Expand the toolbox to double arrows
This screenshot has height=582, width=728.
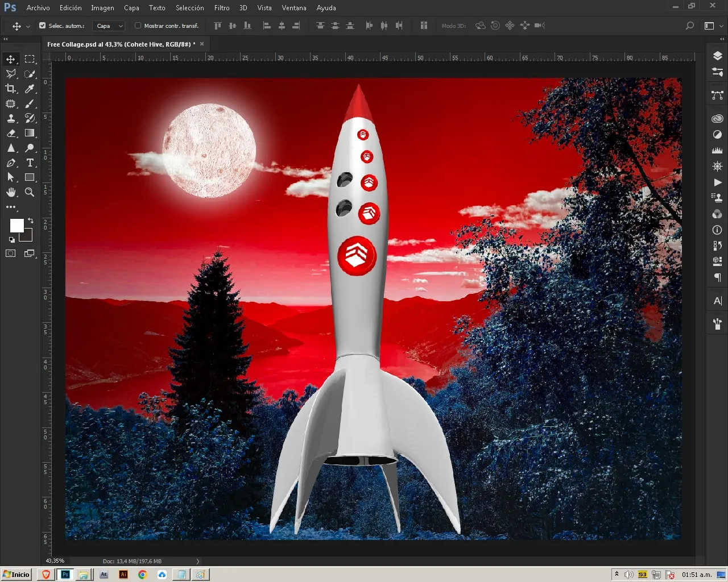coord(6,39)
